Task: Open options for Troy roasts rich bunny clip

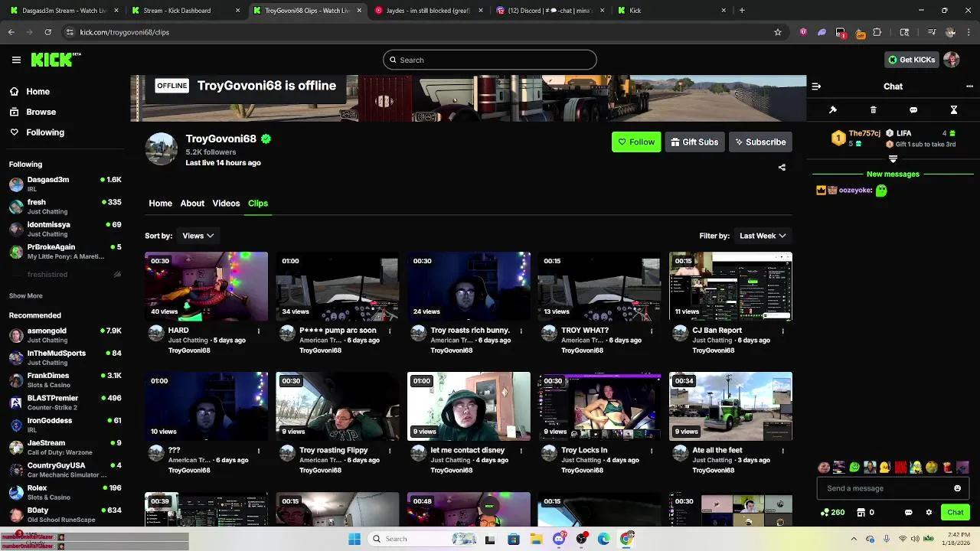Action: [x=521, y=331]
